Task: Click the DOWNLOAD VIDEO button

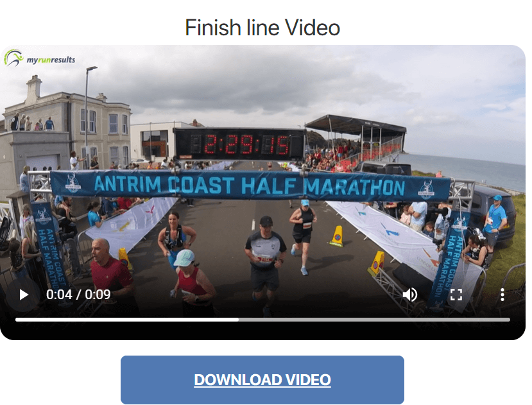Action: 262,379
